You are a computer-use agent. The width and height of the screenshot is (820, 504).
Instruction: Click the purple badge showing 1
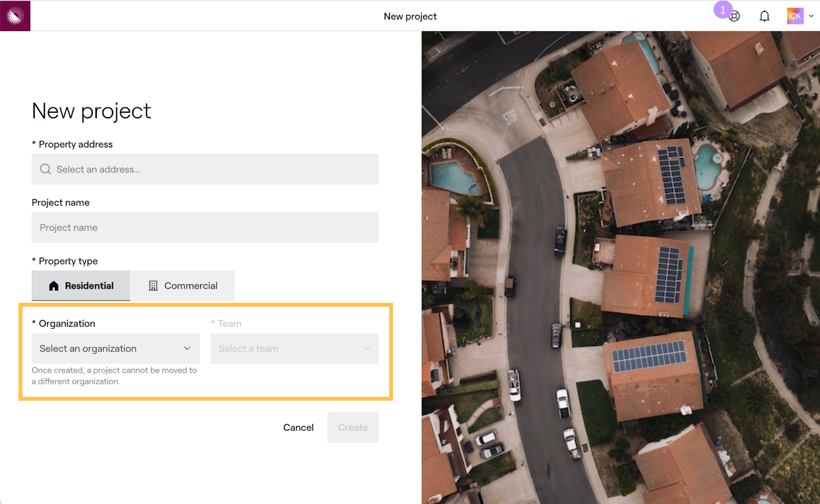click(x=723, y=10)
